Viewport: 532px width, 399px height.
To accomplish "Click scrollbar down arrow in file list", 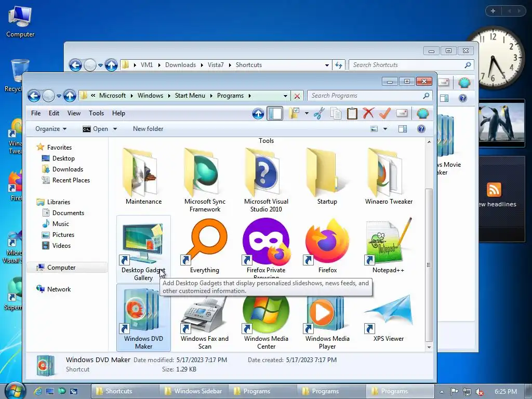I will click(429, 347).
